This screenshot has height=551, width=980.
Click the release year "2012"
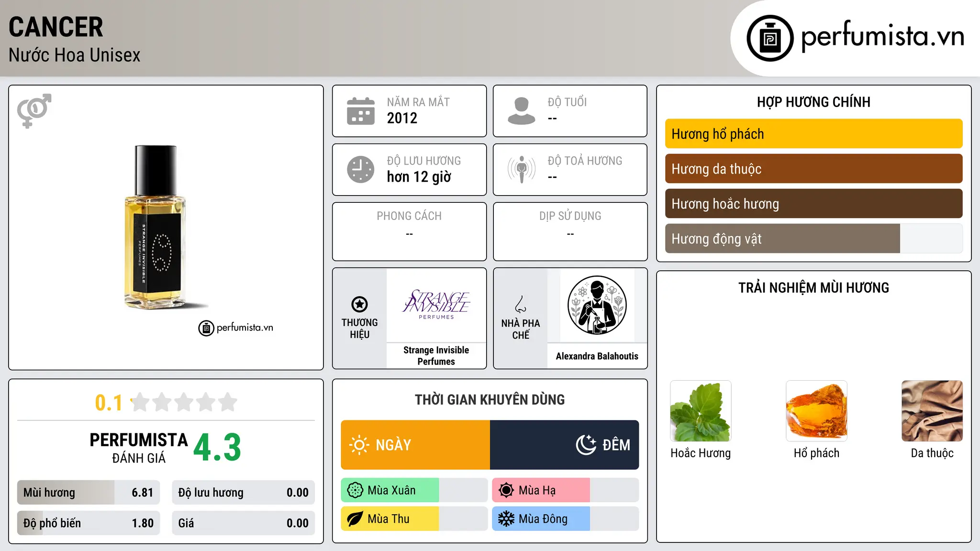pyautogui.click(x=402, y=118)
